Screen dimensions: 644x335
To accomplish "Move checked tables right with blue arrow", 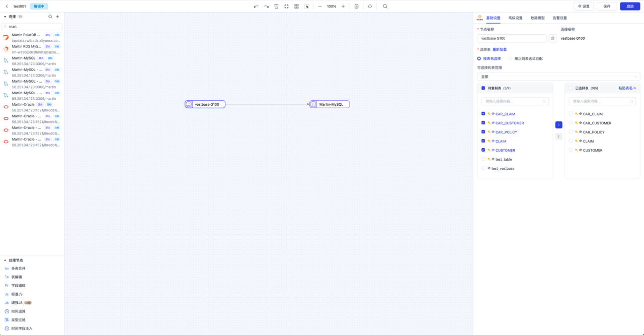I will (x=558, y=125).
